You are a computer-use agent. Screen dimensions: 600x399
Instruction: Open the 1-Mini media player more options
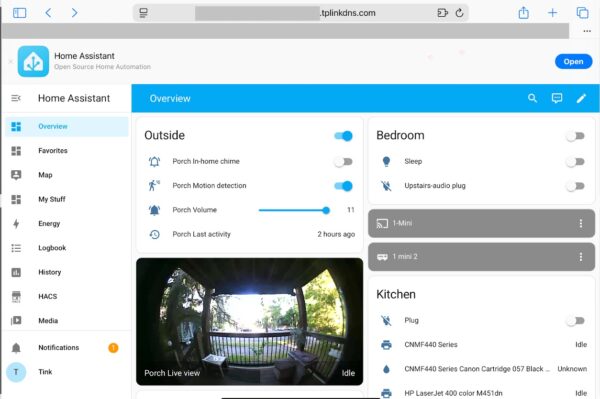coord(580,223)
